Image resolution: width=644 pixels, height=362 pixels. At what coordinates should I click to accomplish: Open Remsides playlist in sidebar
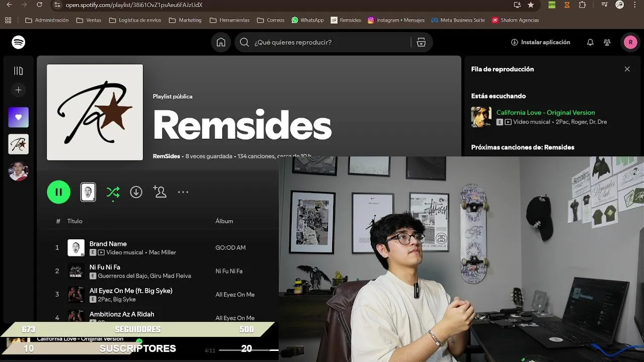pyautogui.click(x=19, y=144)
